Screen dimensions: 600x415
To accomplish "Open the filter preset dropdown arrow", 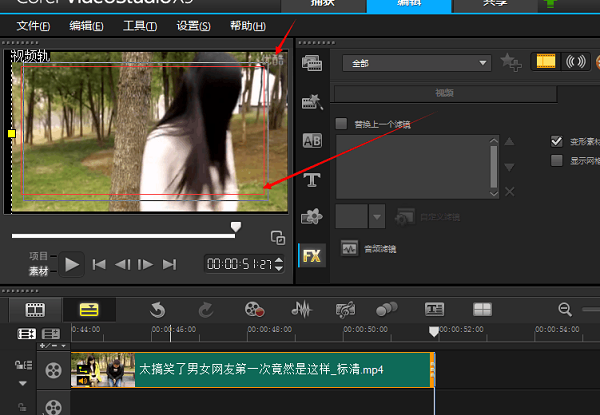I will tap(377, 216).
